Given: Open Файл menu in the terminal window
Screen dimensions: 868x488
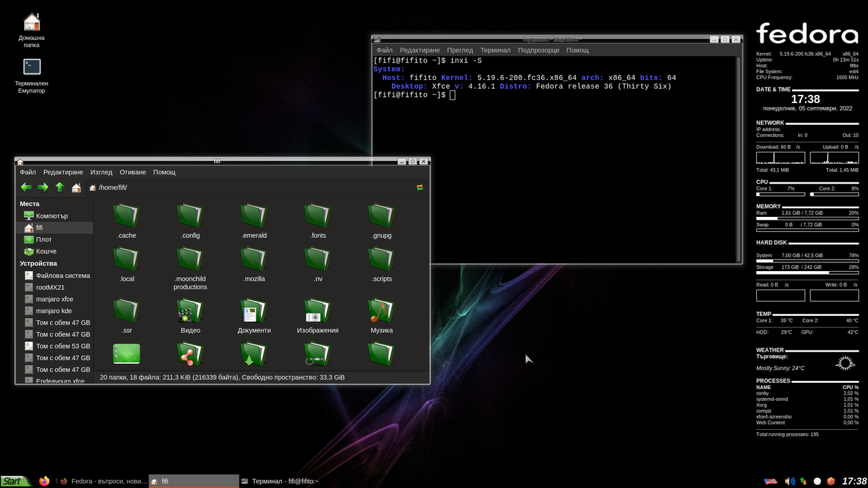Looking at the screenshot, I should 384,50.
